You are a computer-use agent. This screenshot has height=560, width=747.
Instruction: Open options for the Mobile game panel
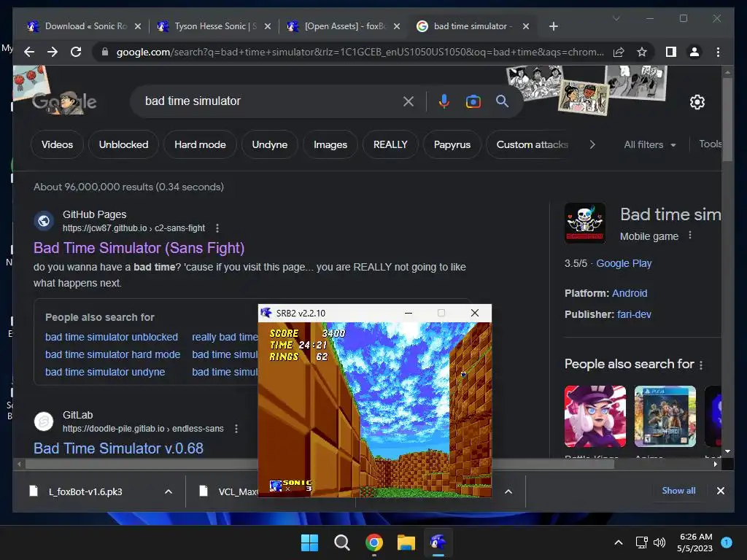pos(690,236)
